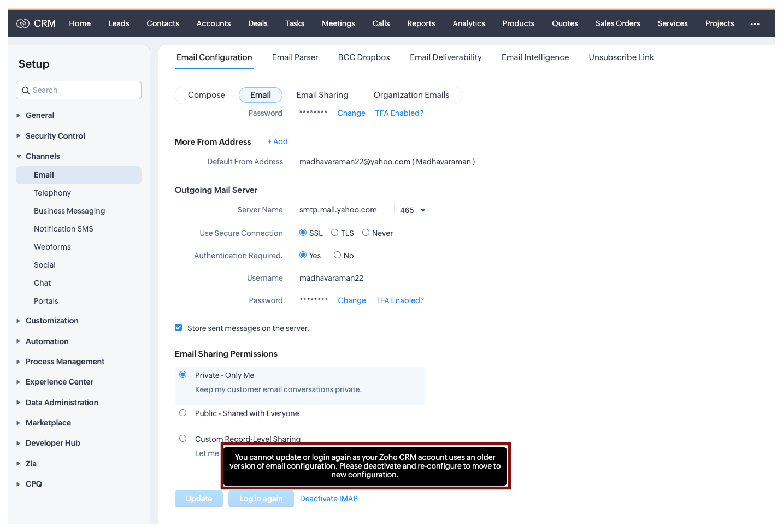Open the Organization Emails sub-tab
The width and height of the screenshot is (783, 532).
[x=411, y=95]
